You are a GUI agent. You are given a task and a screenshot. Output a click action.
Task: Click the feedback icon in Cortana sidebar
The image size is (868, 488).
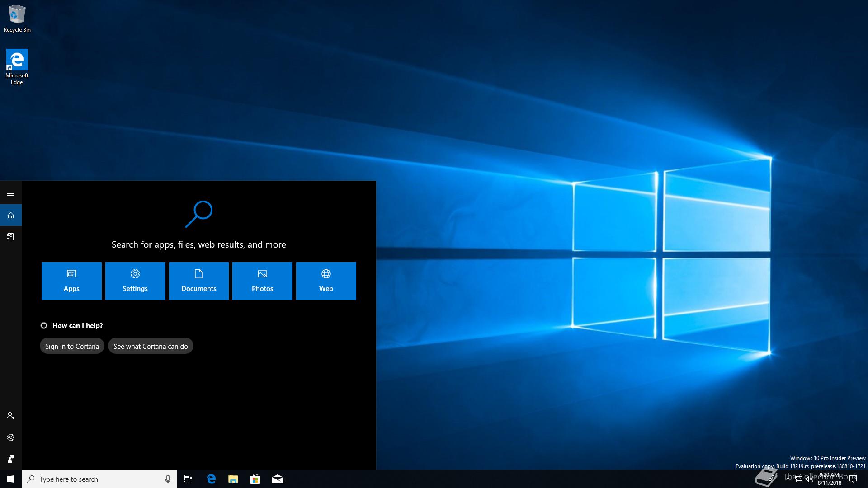pyautogui.click(x=11, y=459)
